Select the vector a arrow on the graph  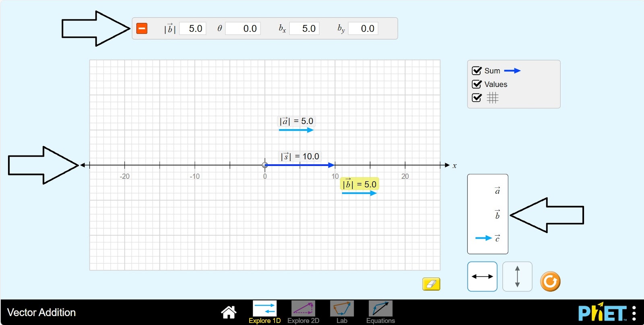point(296,130)
